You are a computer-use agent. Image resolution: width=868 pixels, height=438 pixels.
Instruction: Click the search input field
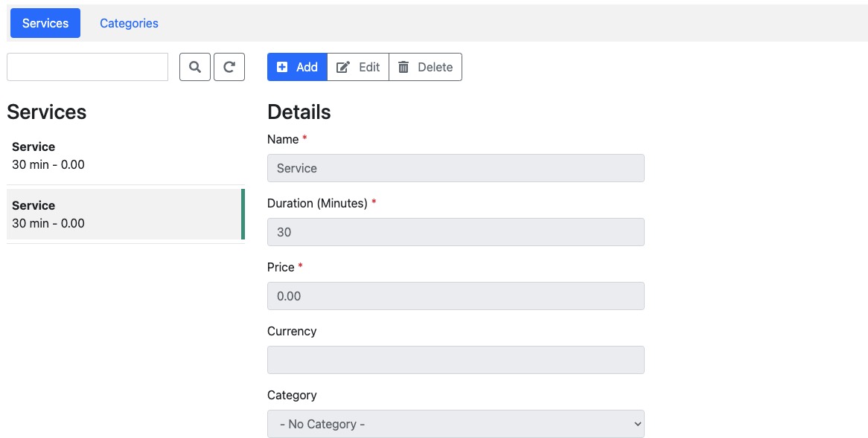tap(87, 67)
